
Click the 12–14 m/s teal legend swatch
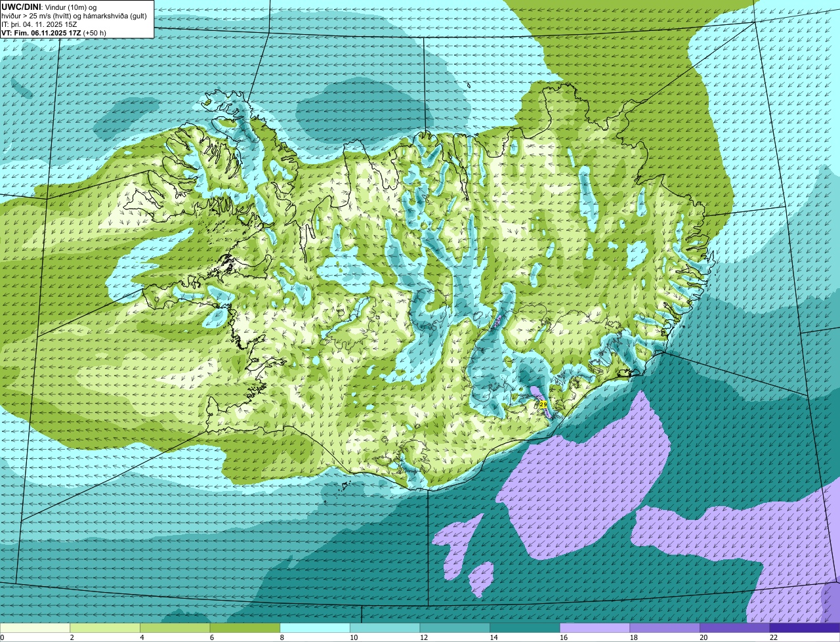pos(455,628)
